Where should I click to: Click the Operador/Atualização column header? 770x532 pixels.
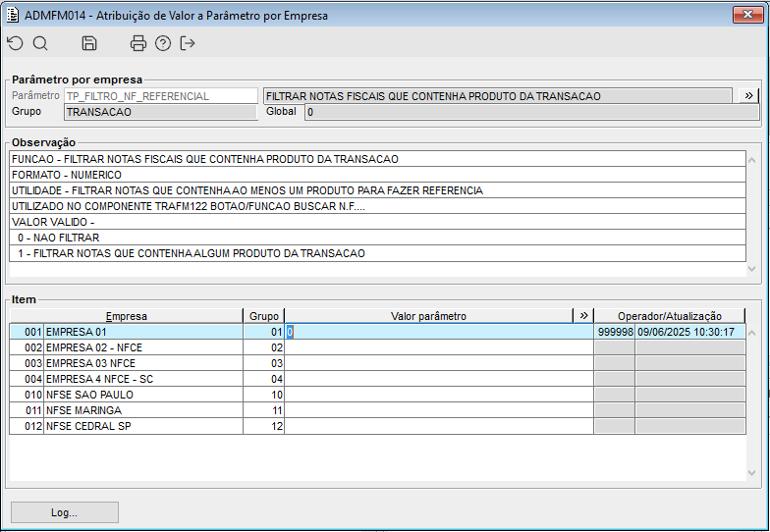670,316
